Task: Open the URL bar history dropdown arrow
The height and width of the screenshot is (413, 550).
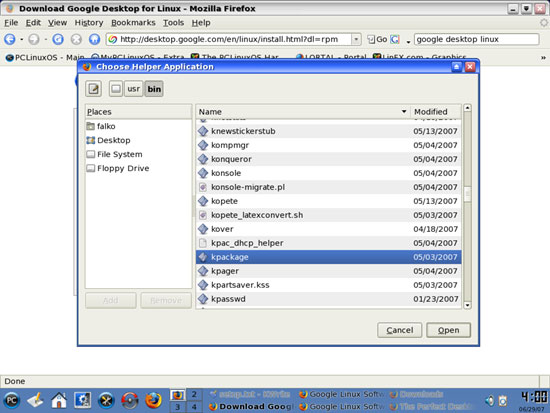Action: [x=356, y=39]
